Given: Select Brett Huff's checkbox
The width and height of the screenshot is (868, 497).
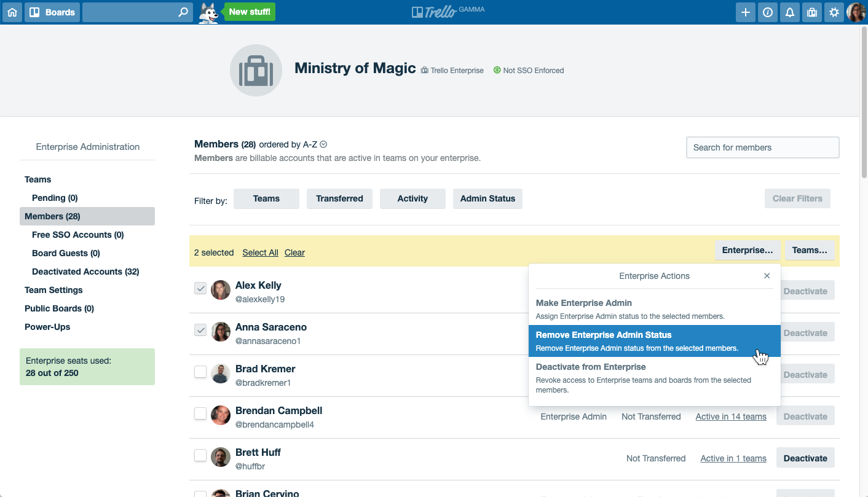Looking at the screenshot, I should click(200, 455).
